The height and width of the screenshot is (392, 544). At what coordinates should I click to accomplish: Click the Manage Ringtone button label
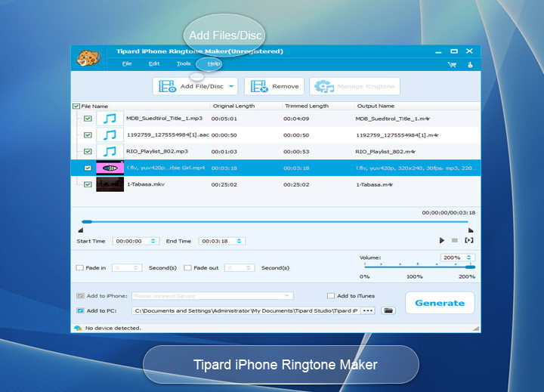tap(366, 86)
